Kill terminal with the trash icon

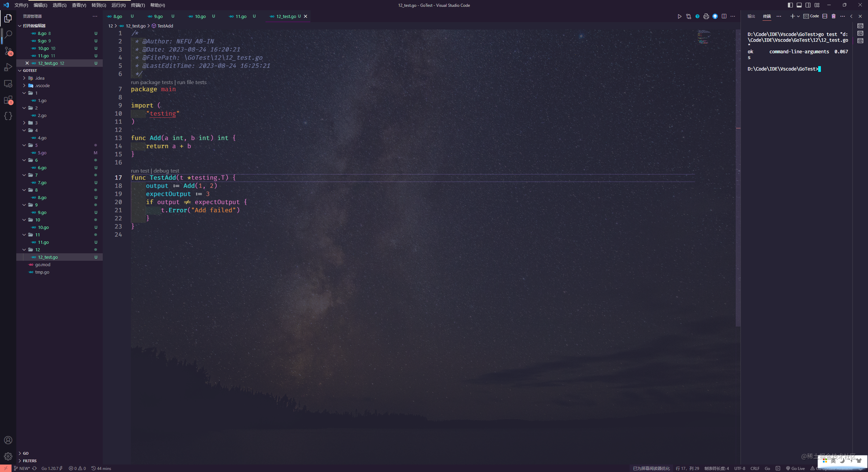click(834, 16)
